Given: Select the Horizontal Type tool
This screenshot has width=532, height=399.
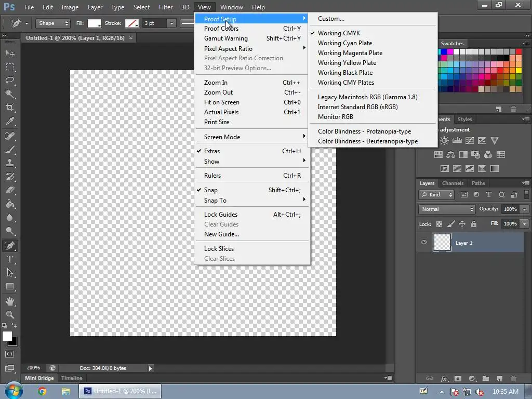Looking at the screenshot, I should 10,260.
